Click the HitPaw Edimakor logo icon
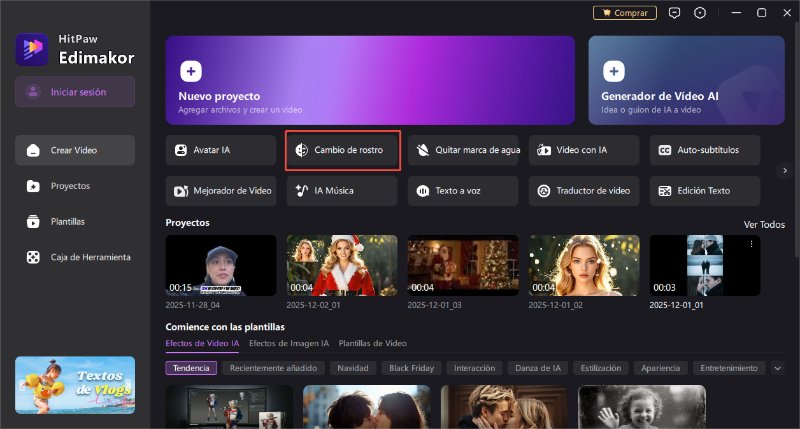Image resolution: width=800 pixels, height=429 pixels. pyautogui.click(x=32, y=49)
